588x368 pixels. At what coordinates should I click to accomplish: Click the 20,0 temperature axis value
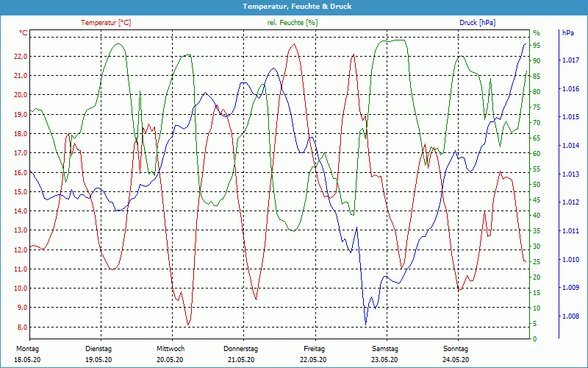21,95
